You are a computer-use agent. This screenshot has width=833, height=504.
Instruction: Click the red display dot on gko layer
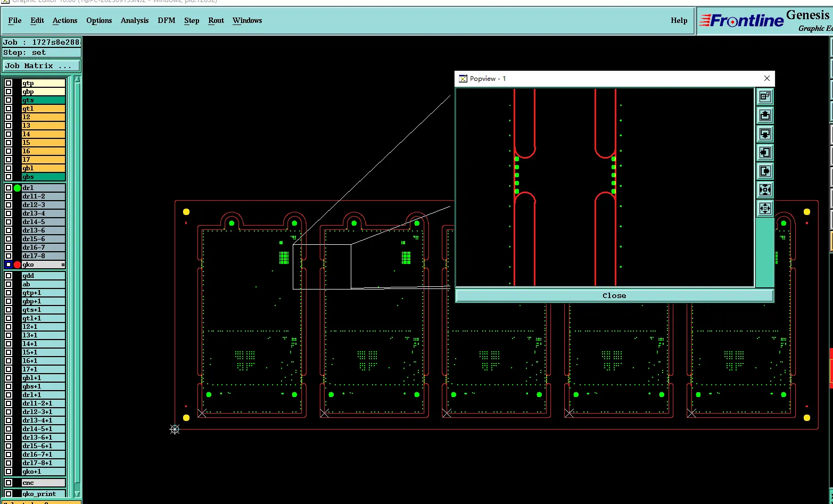(18, 265)
